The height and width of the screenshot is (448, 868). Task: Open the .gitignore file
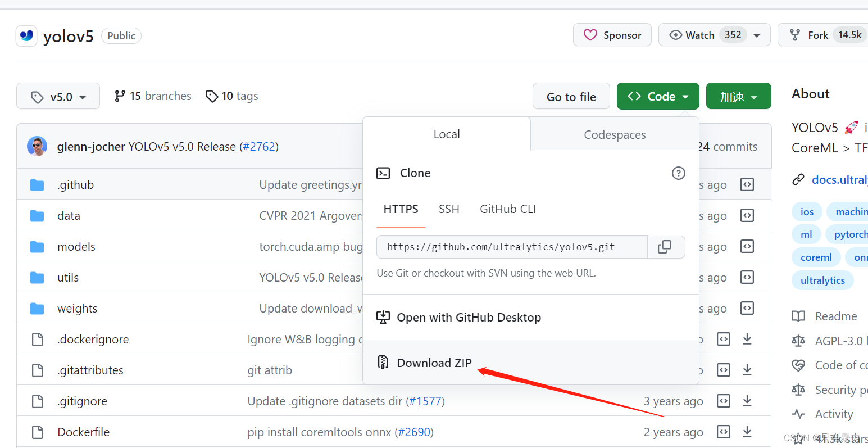click(x=83, y=401)
